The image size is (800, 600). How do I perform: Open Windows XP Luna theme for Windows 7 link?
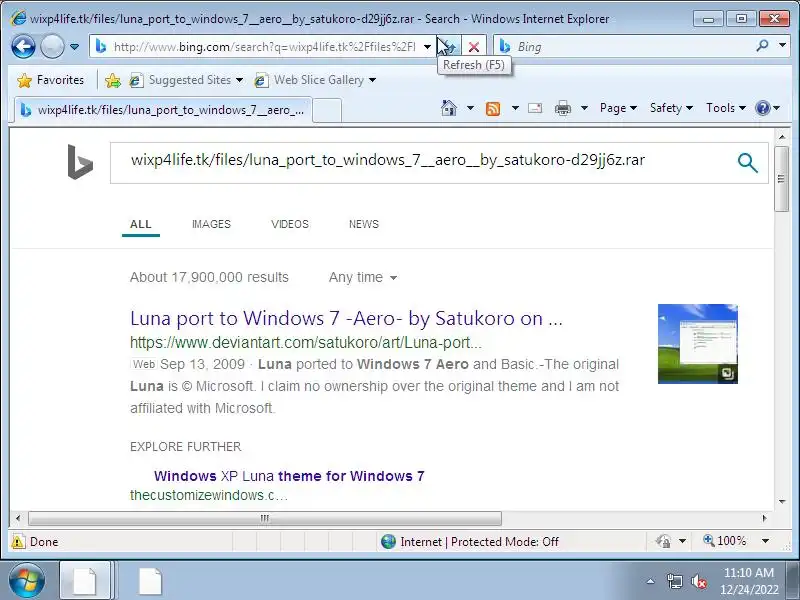point(289,476)
